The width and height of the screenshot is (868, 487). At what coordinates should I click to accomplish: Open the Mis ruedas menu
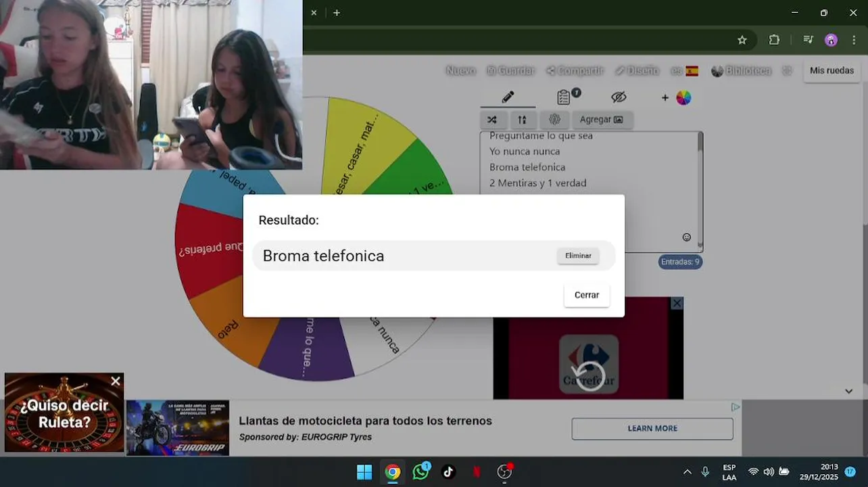[x=831, y=70]
